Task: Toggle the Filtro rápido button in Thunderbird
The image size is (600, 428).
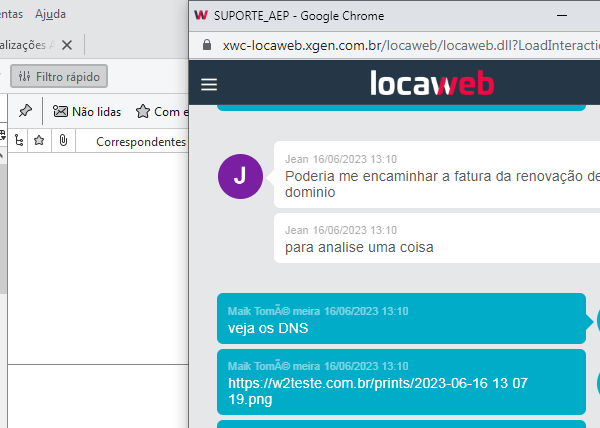Action: coord(59,76)
